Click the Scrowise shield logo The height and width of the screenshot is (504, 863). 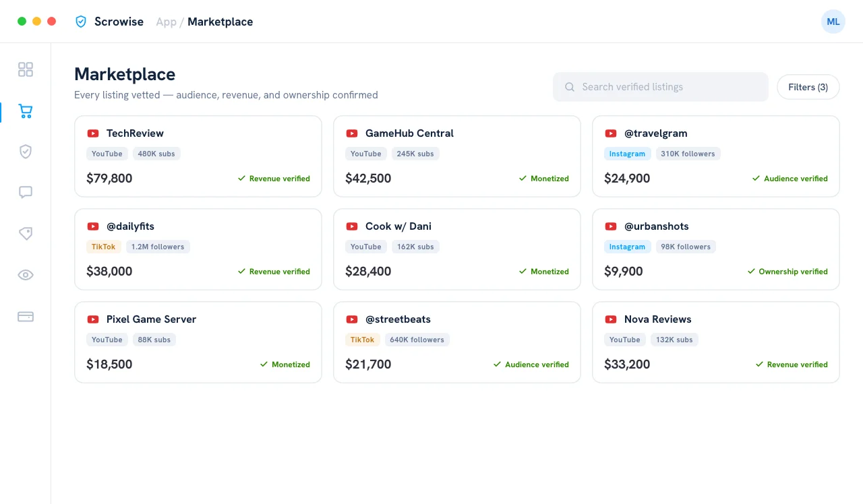pyautogui.click(x=81, y=22)
